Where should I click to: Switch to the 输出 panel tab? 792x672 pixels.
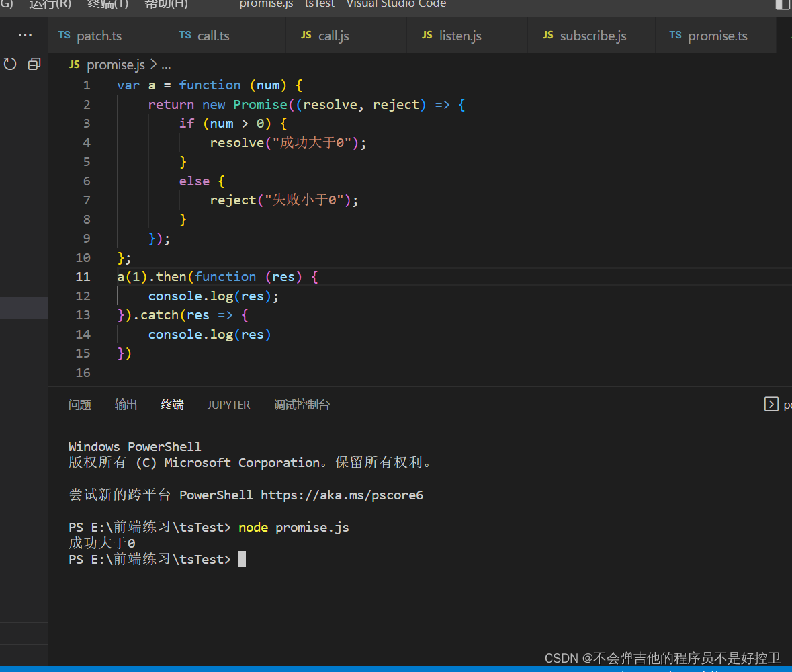126,405
